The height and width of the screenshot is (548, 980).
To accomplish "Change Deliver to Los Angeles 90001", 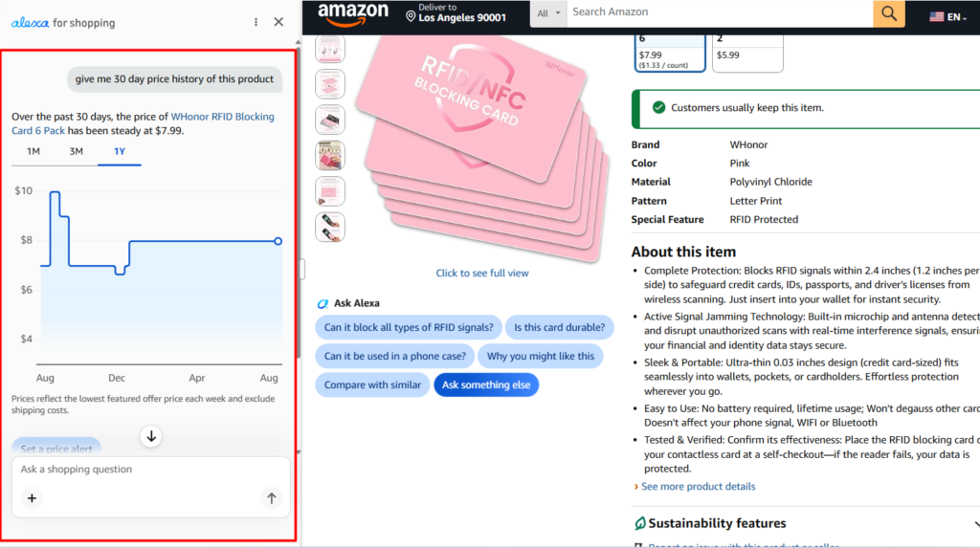I will click(457, 13).
